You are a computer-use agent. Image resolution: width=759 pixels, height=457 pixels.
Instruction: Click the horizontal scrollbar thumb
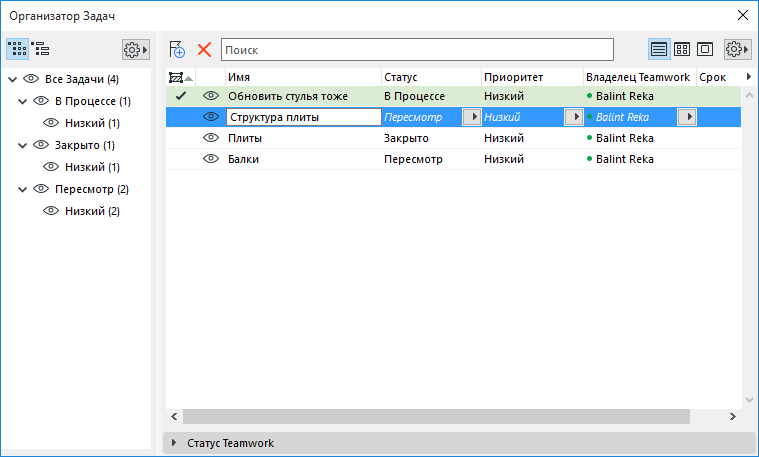click(x=436, y=416)
